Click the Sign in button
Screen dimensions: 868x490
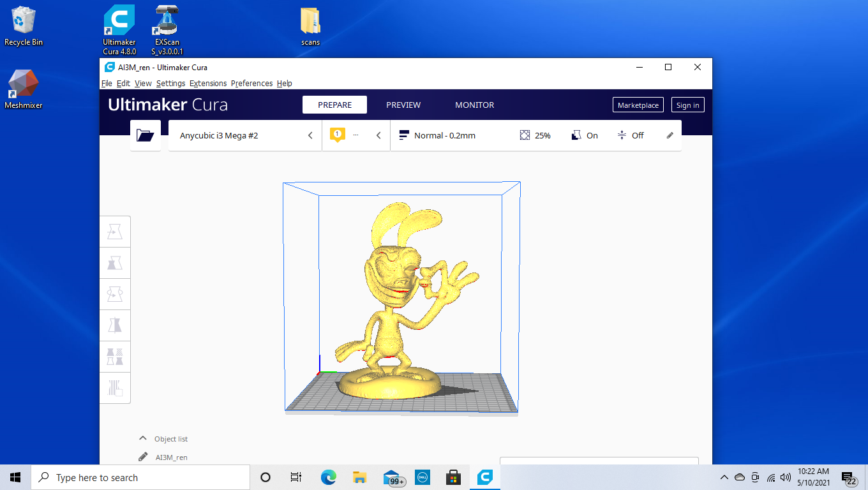pos(687,105)
